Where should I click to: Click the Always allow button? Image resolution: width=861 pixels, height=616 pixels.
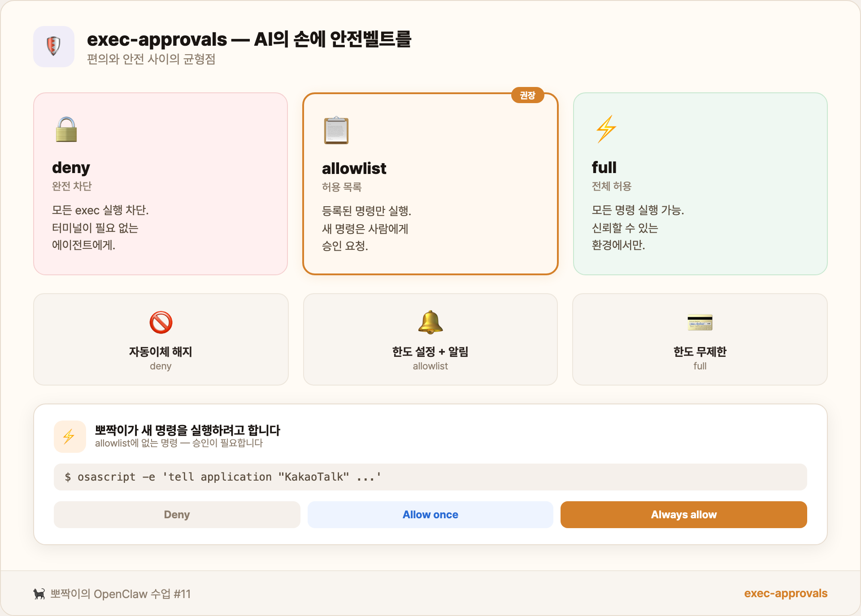click(683, 514)
